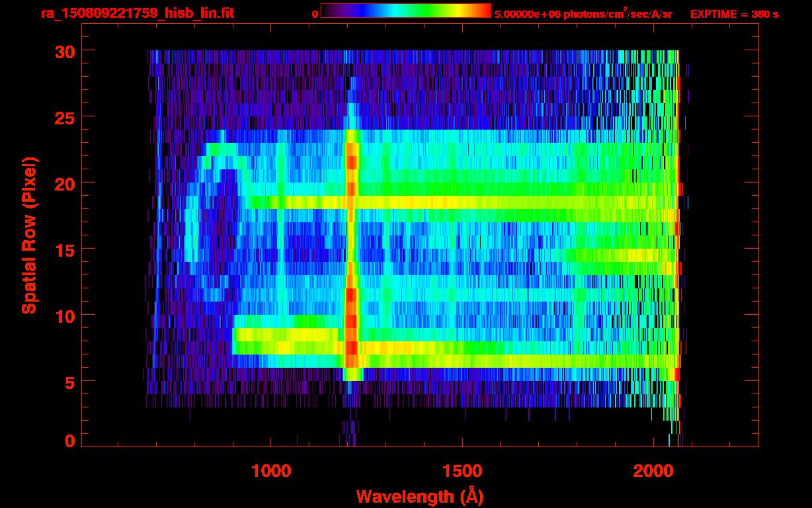The image size is (812, 508).
Task: Click the EXPTIME = 360 s label
Action: tap(734, 14)
